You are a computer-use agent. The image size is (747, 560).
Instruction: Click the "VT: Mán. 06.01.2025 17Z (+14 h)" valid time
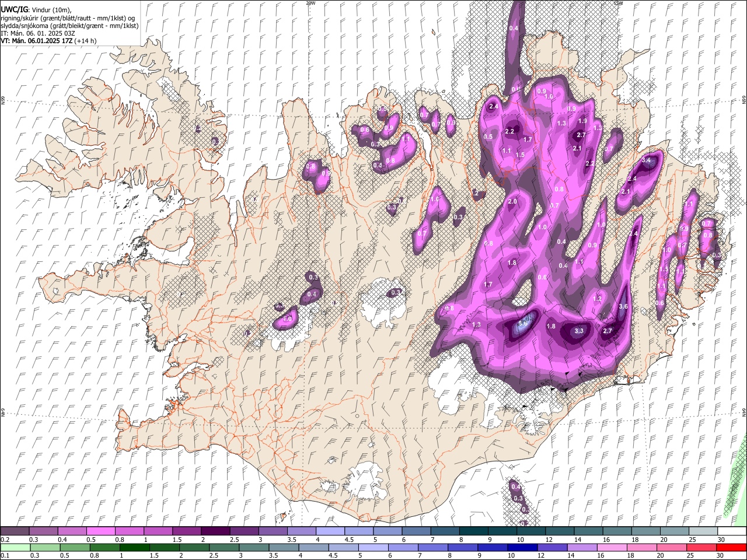[x=48, y=41]
